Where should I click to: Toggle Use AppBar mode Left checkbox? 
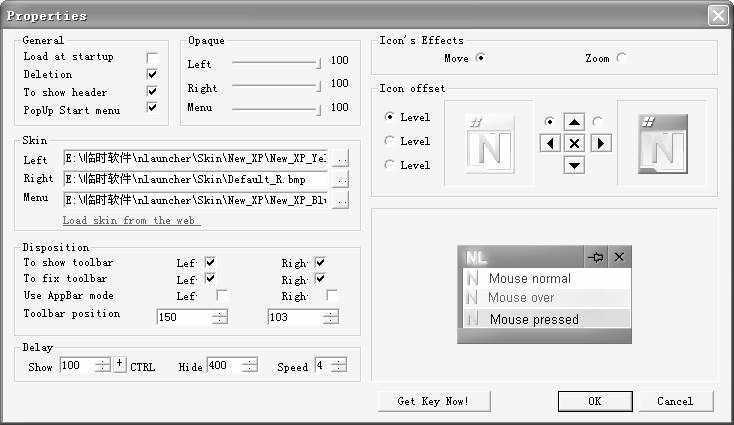[x=221, y=296]
